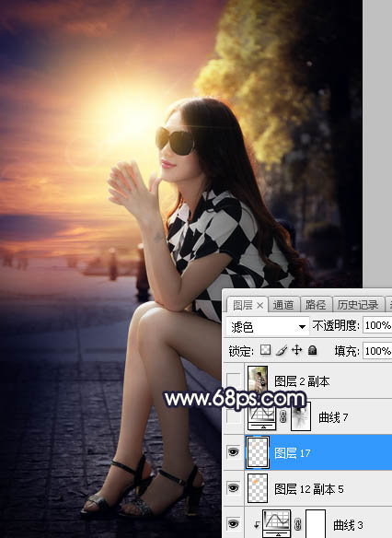Click the lock image pixels brush icon
Screen dimensions: 392x538
coord(282,350)
